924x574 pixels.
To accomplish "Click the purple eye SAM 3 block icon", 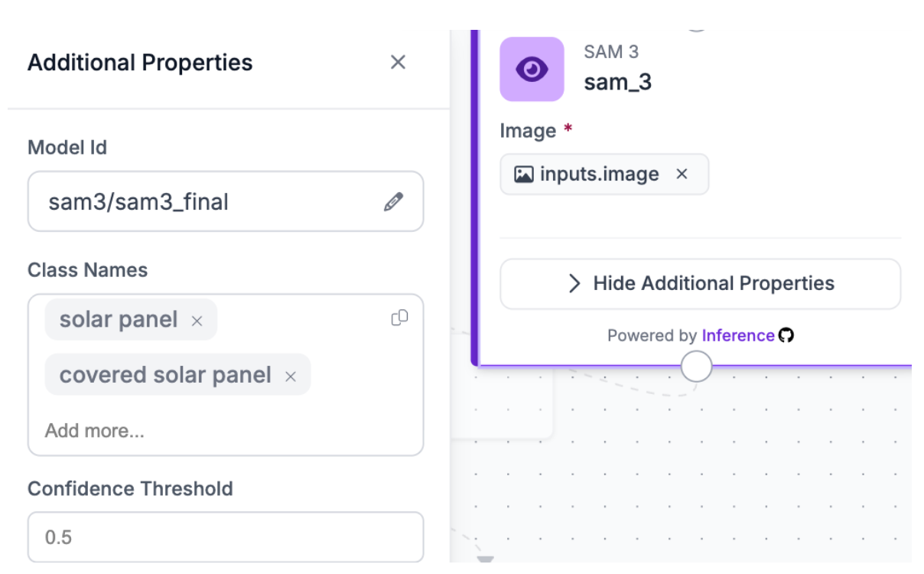I will [x=532, y=70].
